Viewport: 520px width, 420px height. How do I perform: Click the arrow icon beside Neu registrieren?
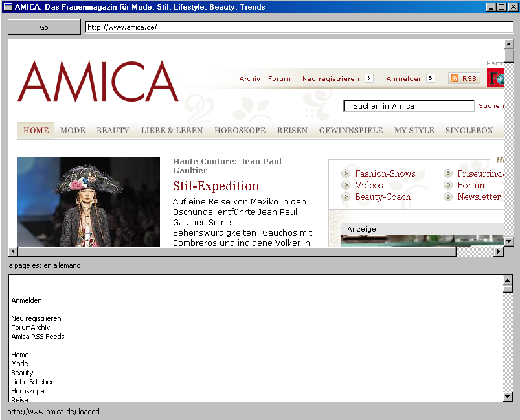pyautogui.click(x=368, y=78)
